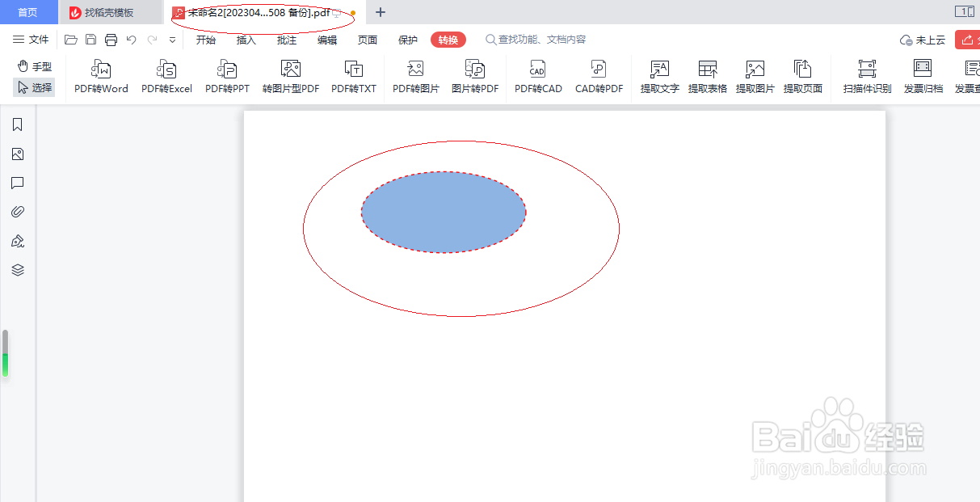The width and height of the screenshot is (980, 502).
Task: Open the thumbnail panel in sidebar
Action: 18,154
